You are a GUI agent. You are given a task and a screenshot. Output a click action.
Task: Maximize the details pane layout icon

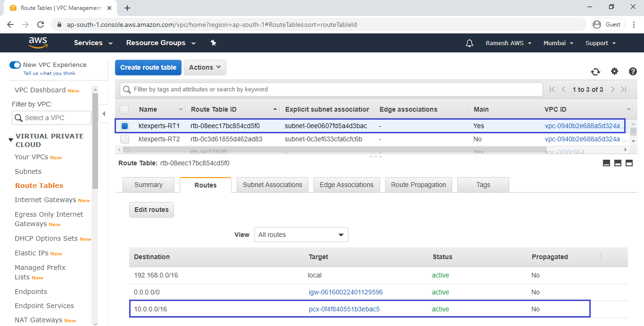point(629,163)
